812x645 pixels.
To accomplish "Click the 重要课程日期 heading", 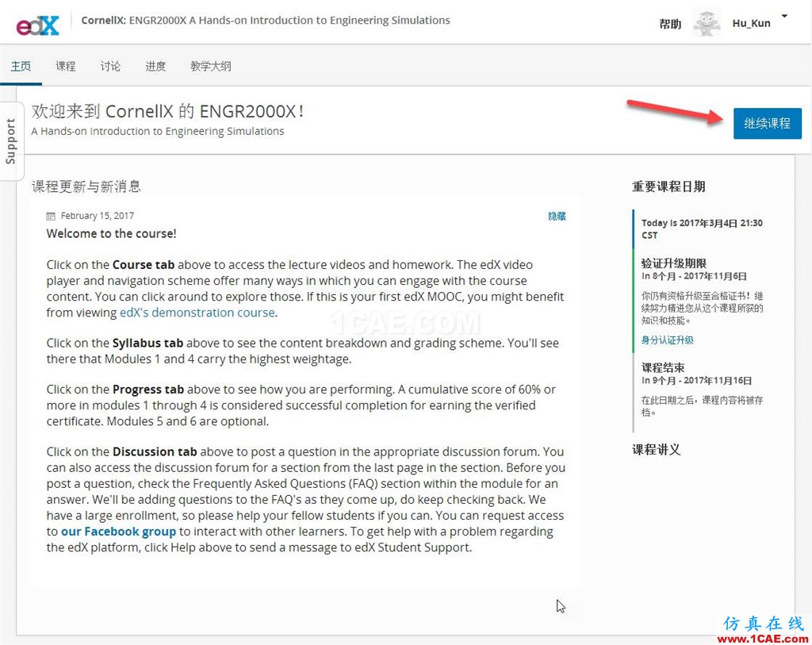I will 668,186.
